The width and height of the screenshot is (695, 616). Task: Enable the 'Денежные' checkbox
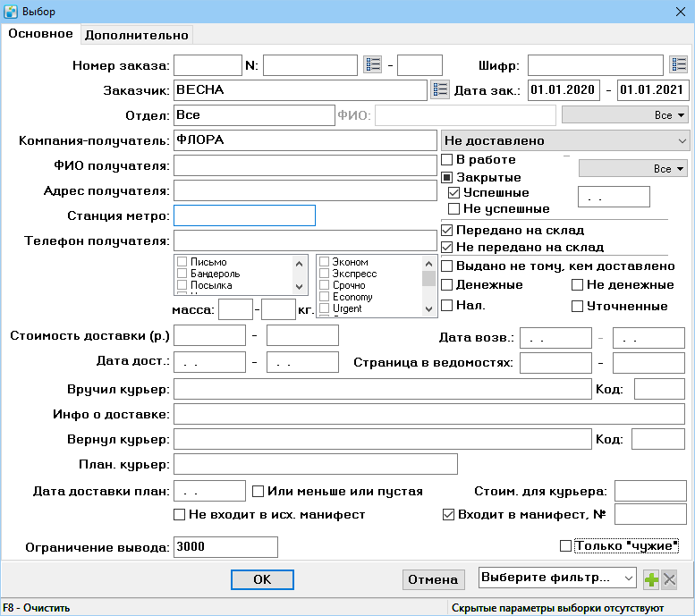(x=447, y=285)
